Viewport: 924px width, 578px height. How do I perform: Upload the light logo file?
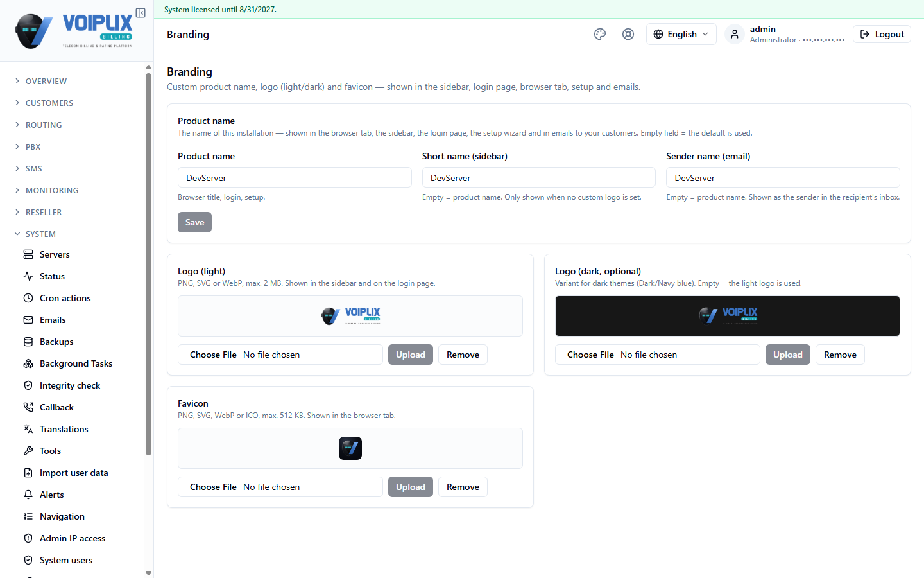tap(411, 355)
